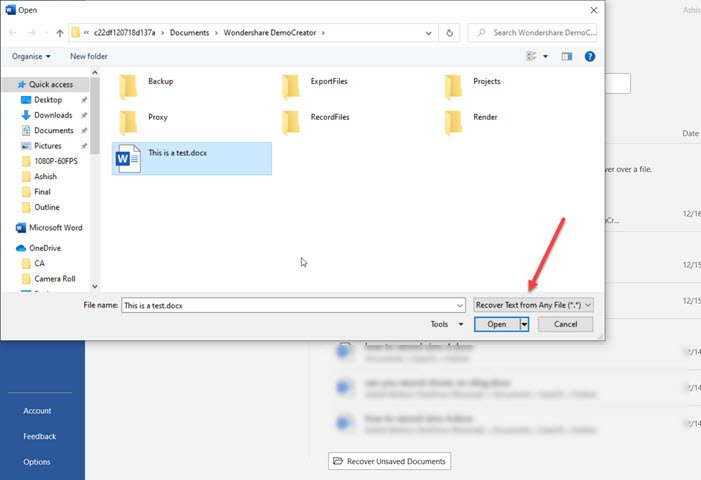701x480 pixels.
Task: Select the Render folder
Action: click(x=471, y=122)
